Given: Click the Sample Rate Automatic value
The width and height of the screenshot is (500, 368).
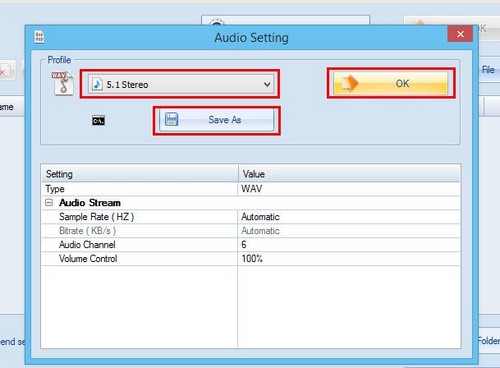Looking at the screenshot, I should click(349, 217).
